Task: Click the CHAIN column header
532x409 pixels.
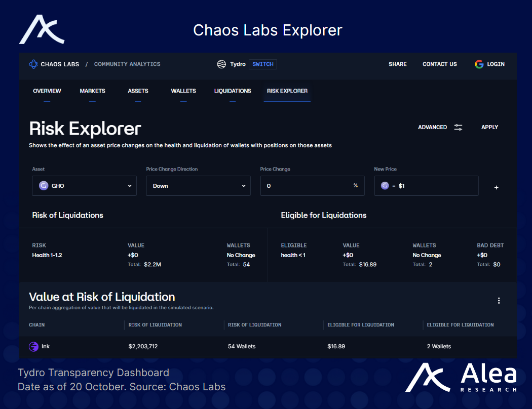Action: [36, 324]
